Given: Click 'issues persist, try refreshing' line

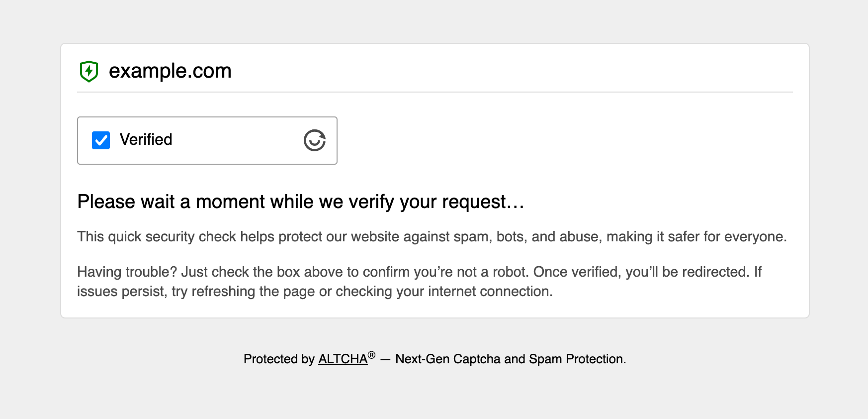Looking at the screenshot, I should [167, 292].
